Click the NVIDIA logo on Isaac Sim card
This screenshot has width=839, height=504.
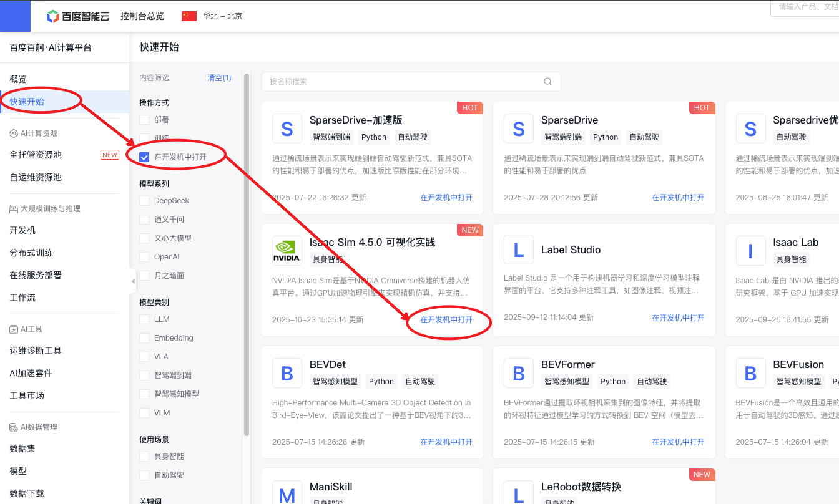(287, 251)
